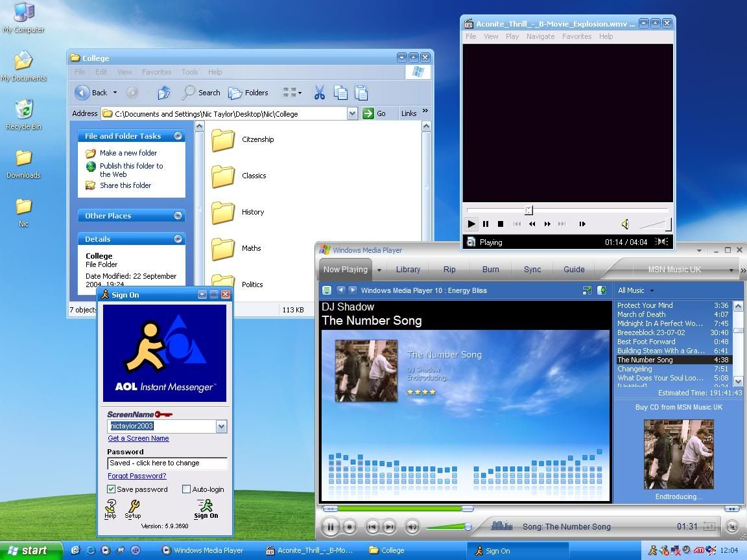This screenshot has height=560, width=747.
Task: Click Make a new folder link
Action: click(x=128, y=153)
